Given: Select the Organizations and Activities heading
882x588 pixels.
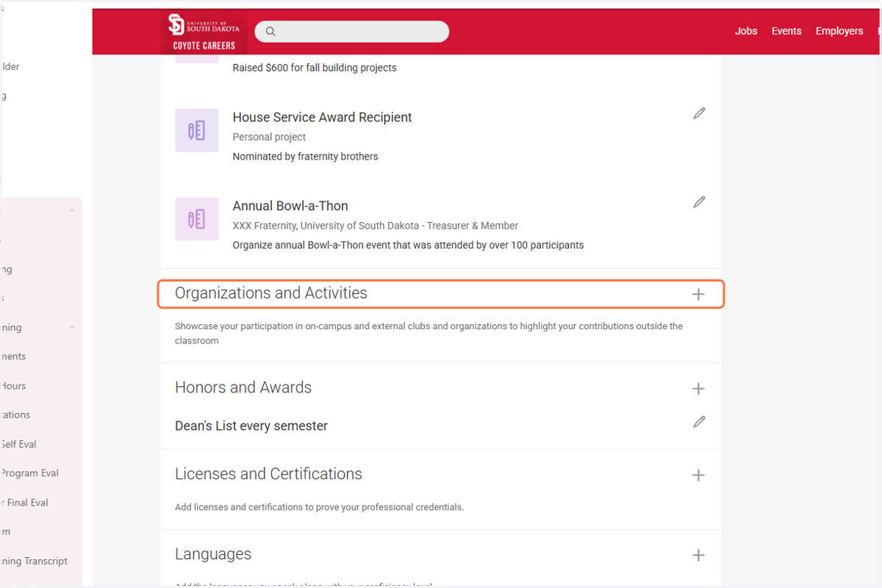Looking at the screenshot, I should (x=271, y=293).
